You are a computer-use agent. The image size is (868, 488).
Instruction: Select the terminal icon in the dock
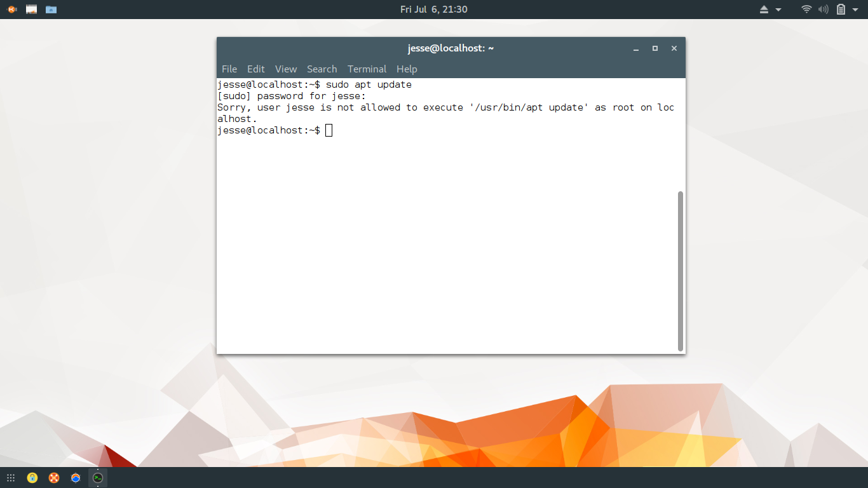(97, 478)
